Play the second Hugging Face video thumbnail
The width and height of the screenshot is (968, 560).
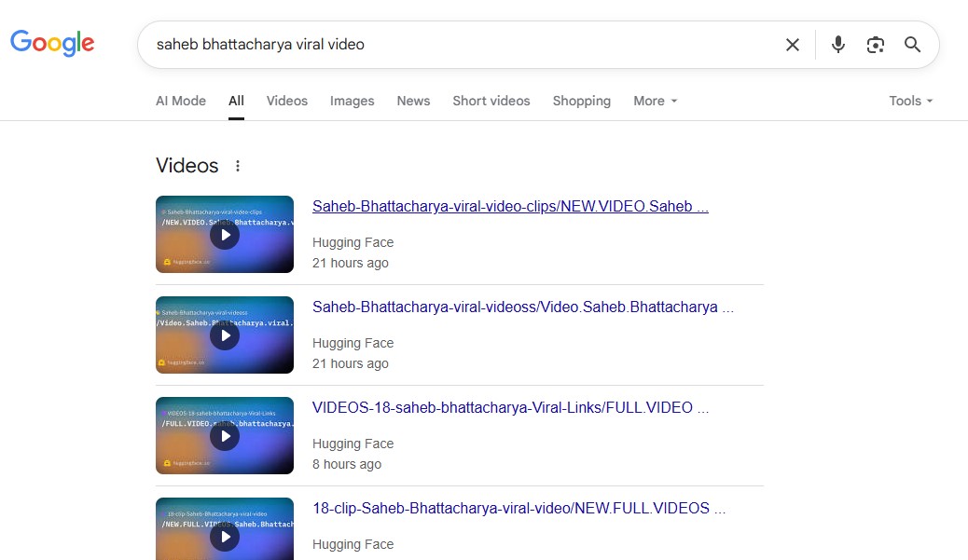point(225,335)
